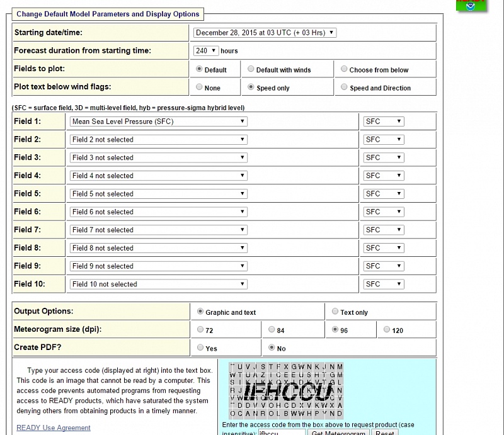Select the 96 dpi radio button
Image resolution: width=504 pixels, height=435 pixels.
click(x=335, y=329)
